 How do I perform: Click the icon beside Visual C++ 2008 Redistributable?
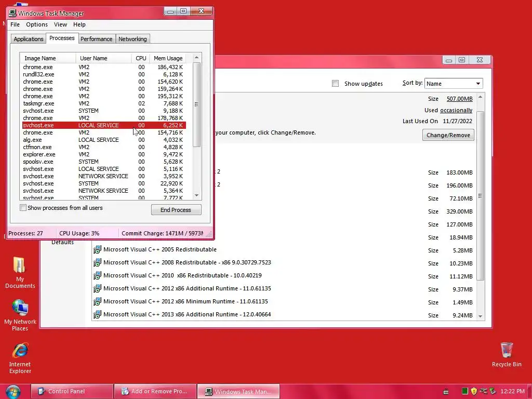(x=97, y=262)
